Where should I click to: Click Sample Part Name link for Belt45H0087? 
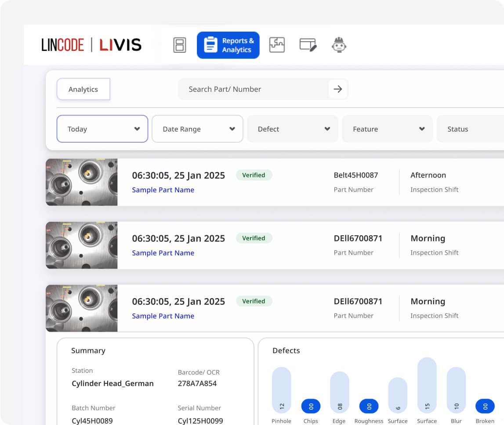point(163,190)
